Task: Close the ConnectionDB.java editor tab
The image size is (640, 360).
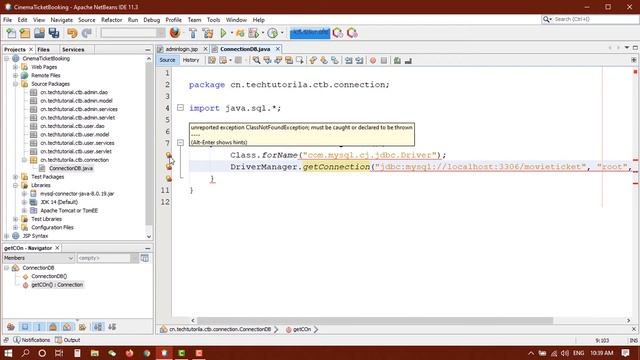Action: 278,49
